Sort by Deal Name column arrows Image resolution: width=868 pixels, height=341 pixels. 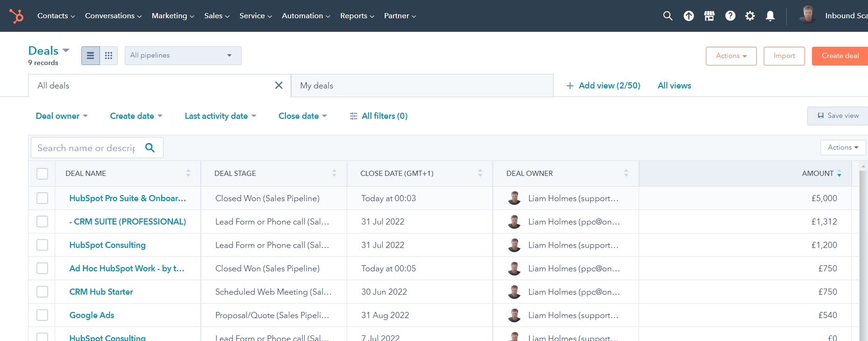[188, 173]
